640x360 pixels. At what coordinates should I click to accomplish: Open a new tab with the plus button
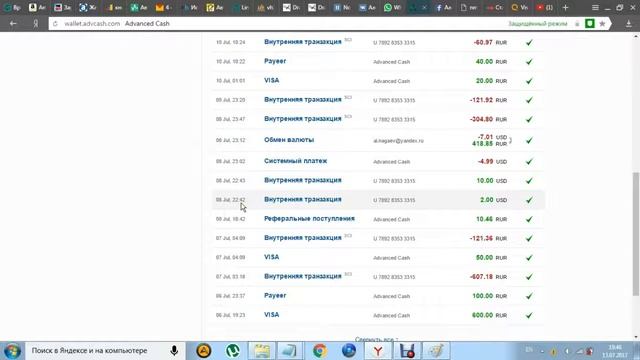click(565, 7)
